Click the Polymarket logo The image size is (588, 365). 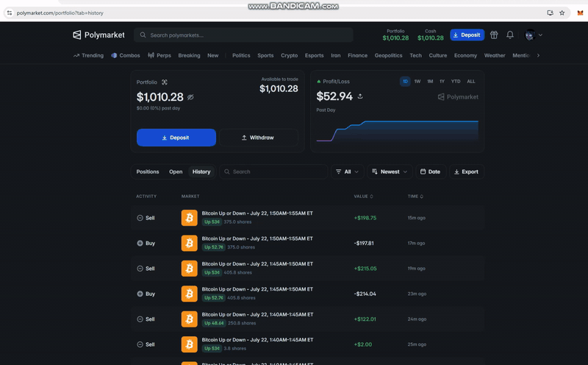pos(98,35)
